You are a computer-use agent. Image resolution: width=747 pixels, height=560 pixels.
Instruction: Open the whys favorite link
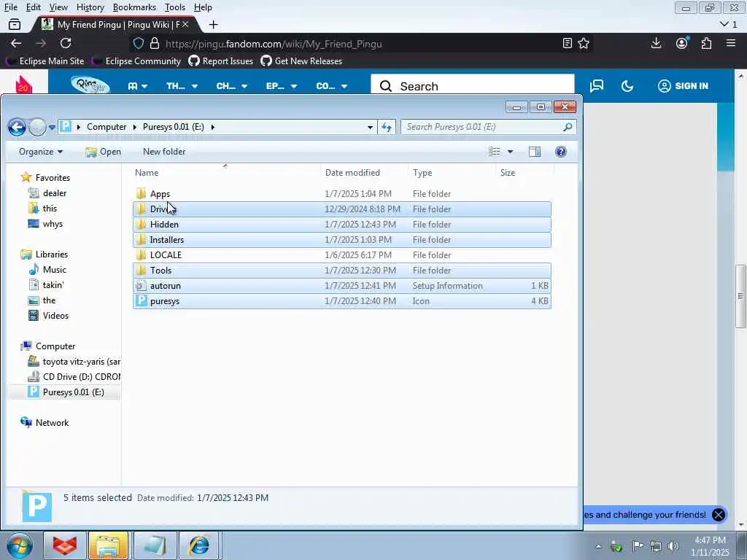tap(53, 224)
